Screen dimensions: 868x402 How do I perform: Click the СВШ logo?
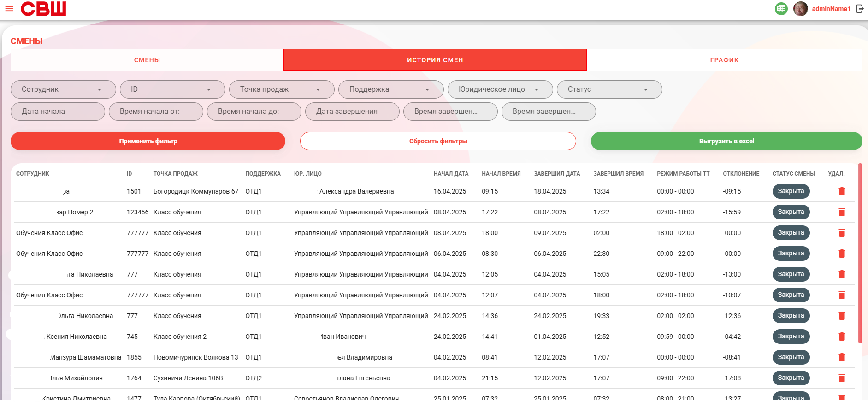click(43, 9)
